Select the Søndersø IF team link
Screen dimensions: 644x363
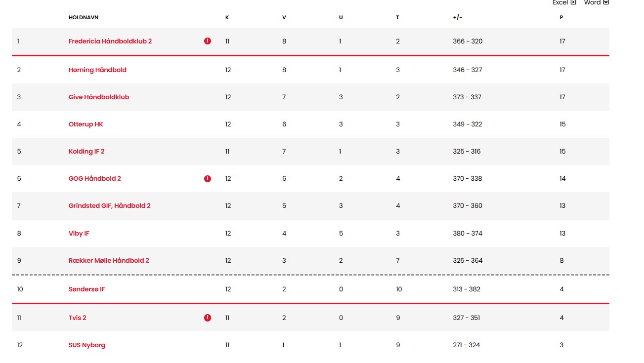click(x=87, y=289)
